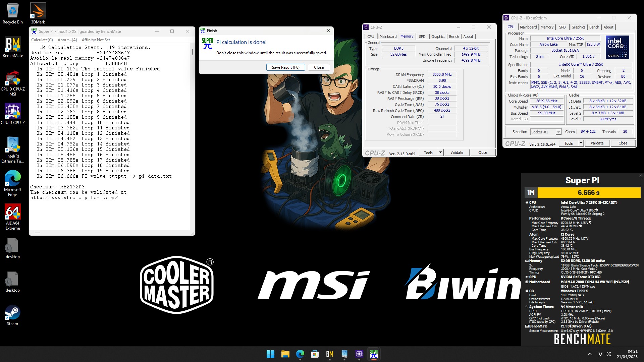Open SPD tab in CPU-Z a9tddm window

click(x=562, y=27)
